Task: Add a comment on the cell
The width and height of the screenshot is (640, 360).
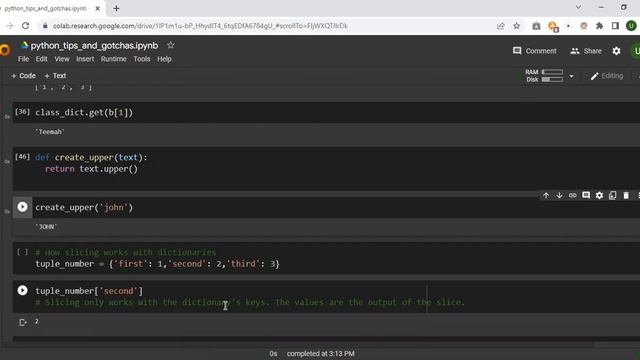Action: (x=586, y=196)
